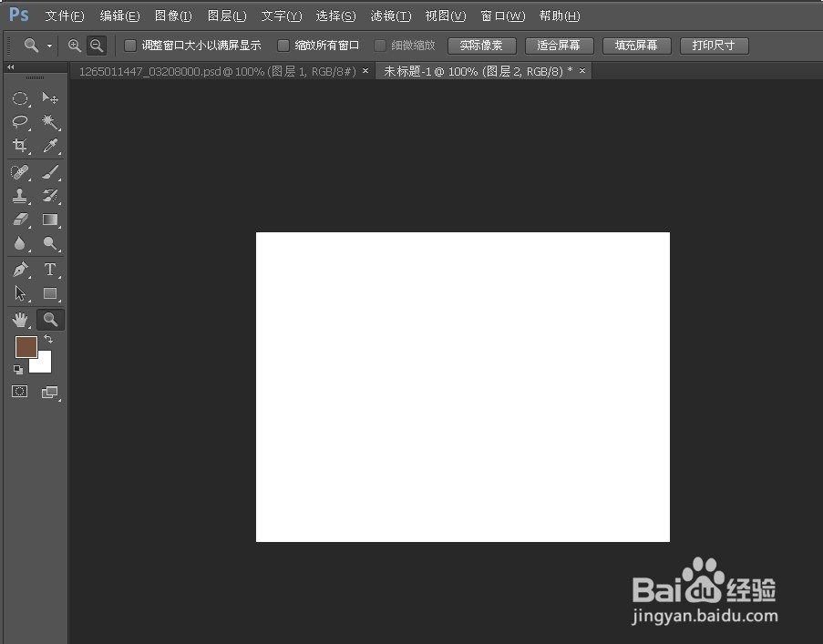Grab the Hand tool
Image resolution: width=823 pixels, height=644 pixels.
pyautogui.click(x=20, y=320)
